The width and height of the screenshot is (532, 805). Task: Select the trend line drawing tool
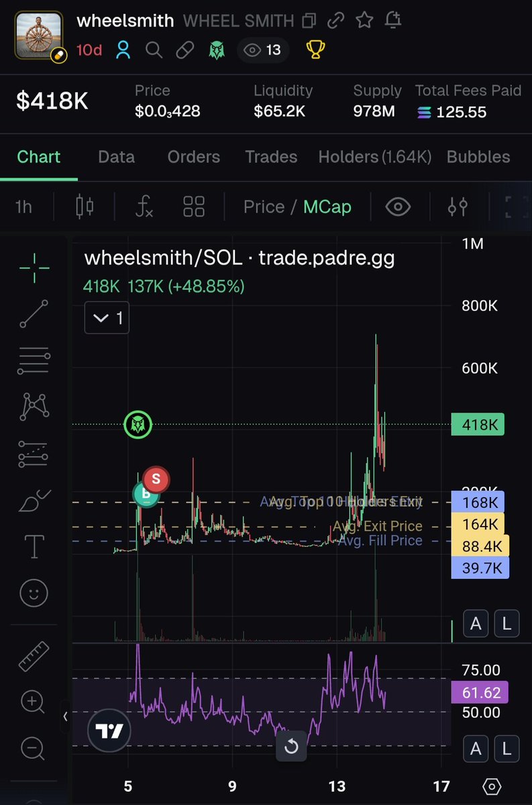34,314
